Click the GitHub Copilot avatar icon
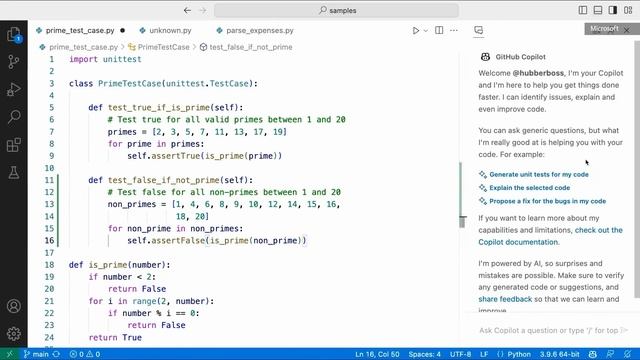Image resolution: width=640 pixels, height=360 pixels. point(485,57)
